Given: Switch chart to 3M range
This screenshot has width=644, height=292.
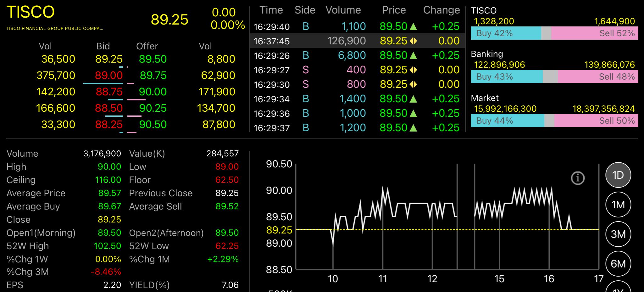Looking at the screenshot, I should pos(618,234).
